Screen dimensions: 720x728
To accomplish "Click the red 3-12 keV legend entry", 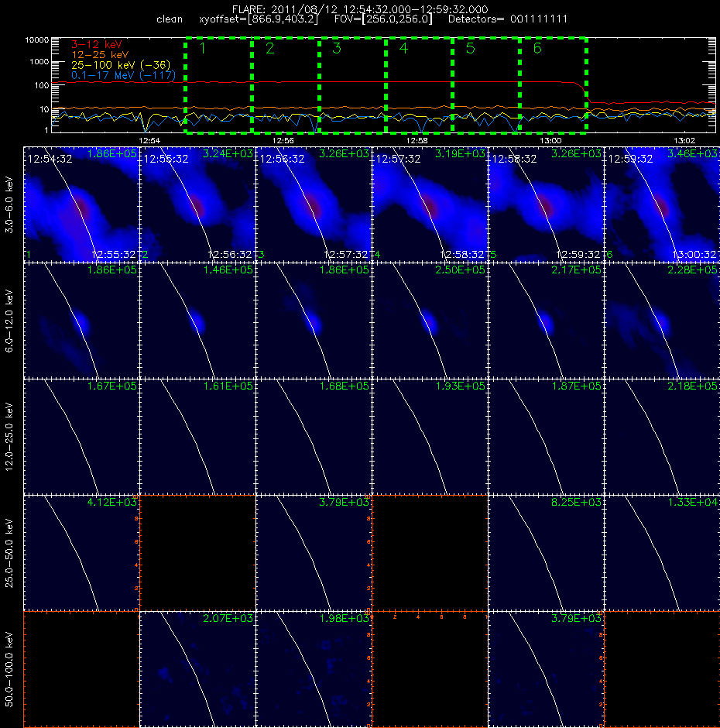I will 97,45.
